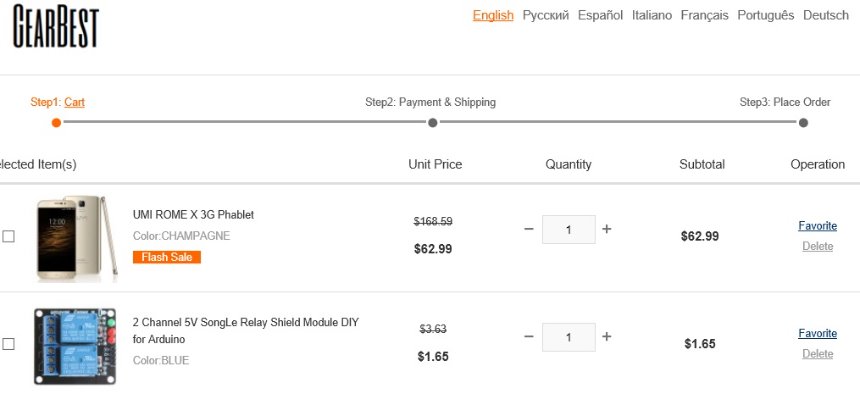Viewport: 860px width, 398px height.
Task: Delete the Relay Shield Module from cart
Action: tap(817, 354)
